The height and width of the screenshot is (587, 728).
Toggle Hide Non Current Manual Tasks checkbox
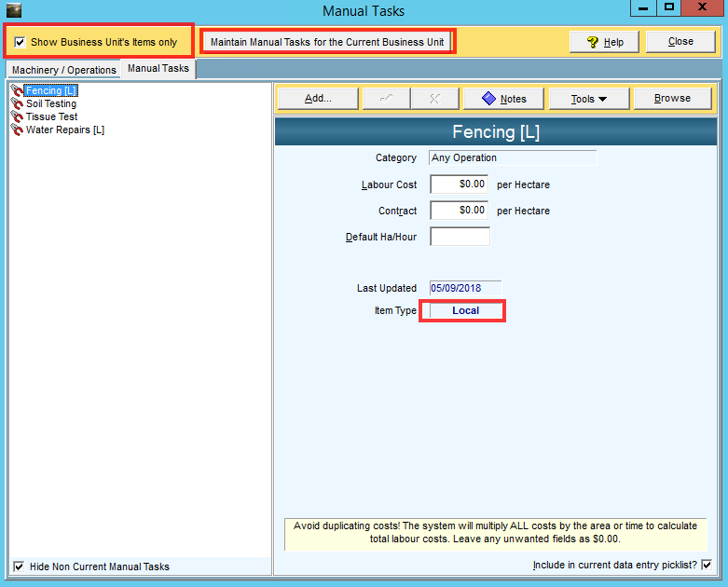[x=20, y=567]
